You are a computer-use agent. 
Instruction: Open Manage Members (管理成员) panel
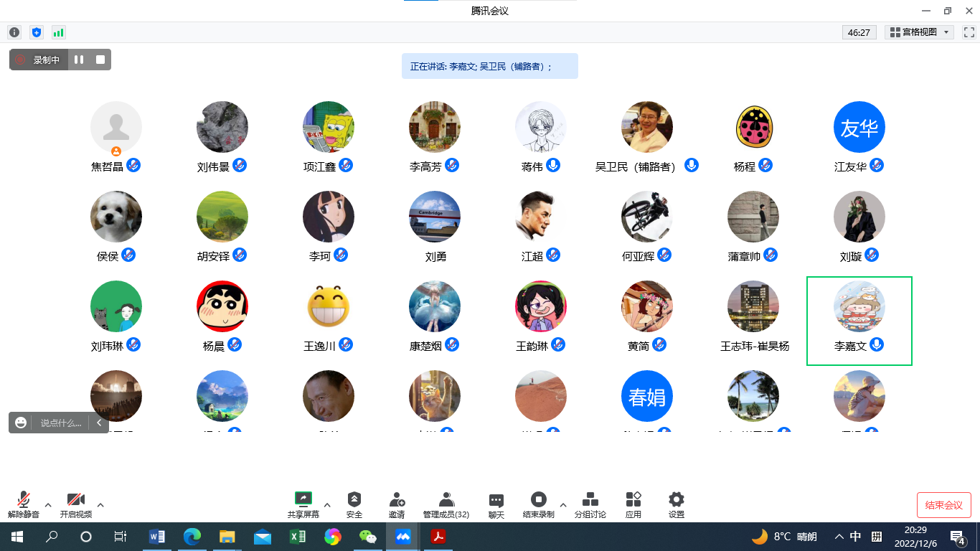click(x=446, y=500)
